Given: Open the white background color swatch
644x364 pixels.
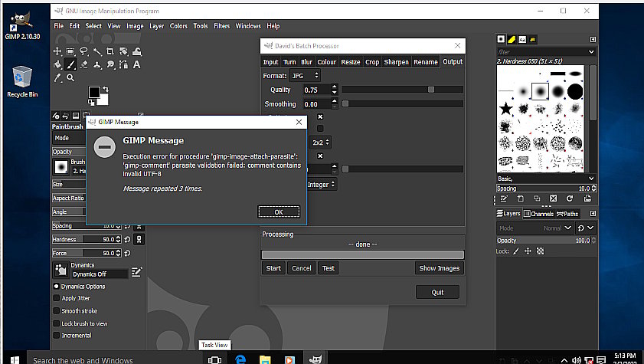Looking at the screenshot, I should point(104,101).
